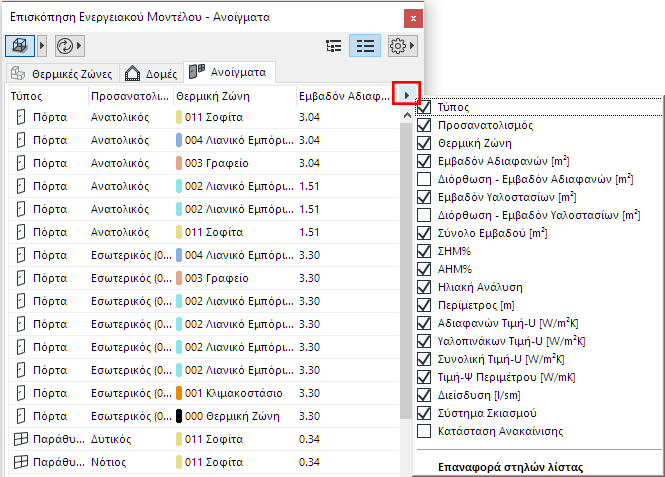Select the Ανοίγματα tab
Image resolution: width=665 pixels, height=477 pixels.
(x=229, y=72)
